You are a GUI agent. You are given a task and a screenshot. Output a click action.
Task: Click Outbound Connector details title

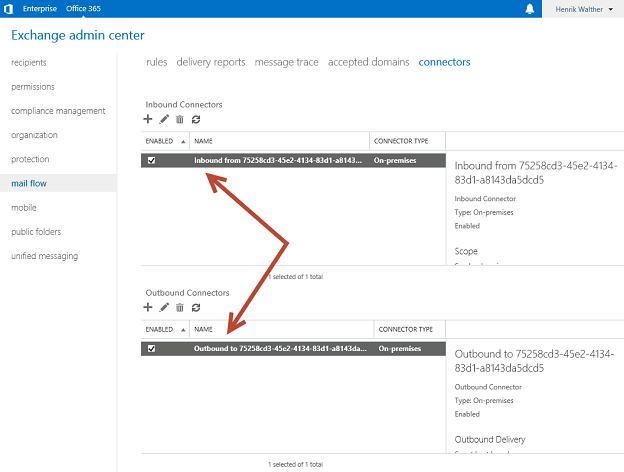(x=534, y=361)
